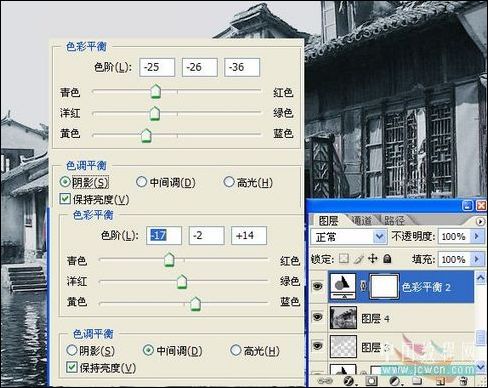Viewport: 488px width, 388px height.
Task: Switch to the 路径 tab
Action: (x=394, y=221)
